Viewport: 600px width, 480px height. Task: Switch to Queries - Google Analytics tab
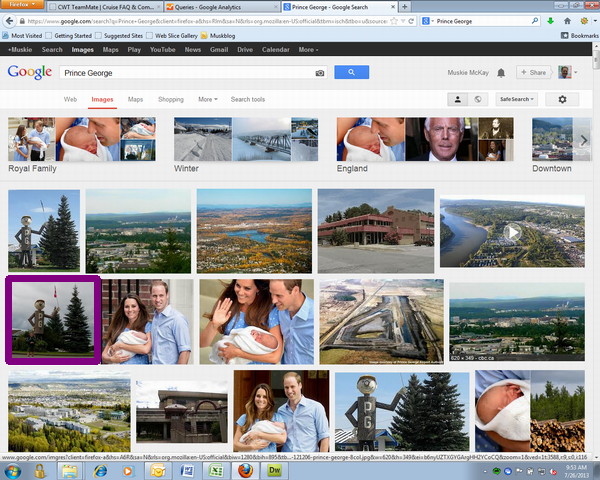tap(222, 7)
